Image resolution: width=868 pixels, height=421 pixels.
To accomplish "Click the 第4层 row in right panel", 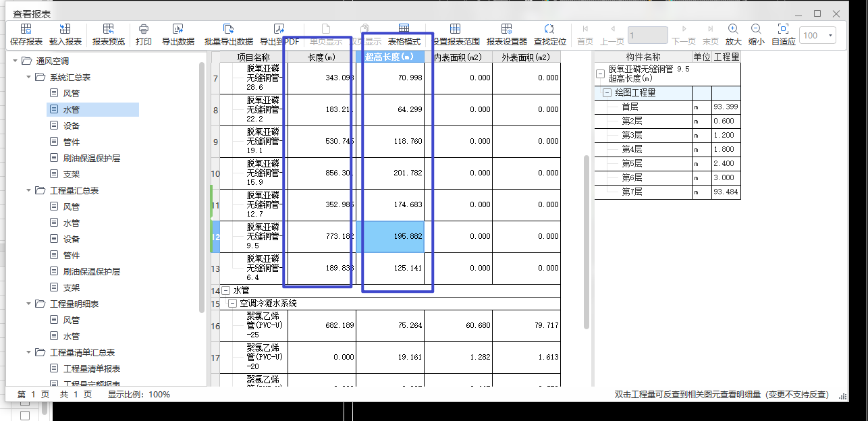I will (668, 150).
